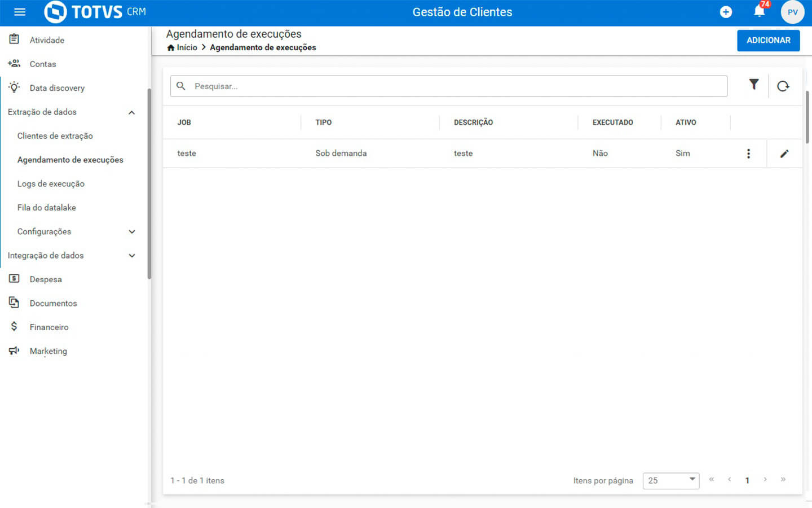Edit the teste job with pencil icon
This screenshot has width=812, height=508.
tap(784, 154)
